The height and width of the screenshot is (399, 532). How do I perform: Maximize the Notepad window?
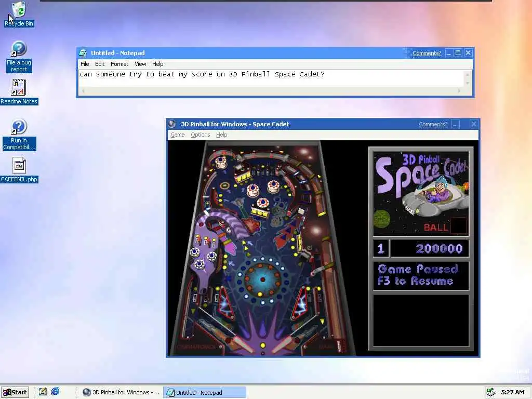[x=458, y=53]
